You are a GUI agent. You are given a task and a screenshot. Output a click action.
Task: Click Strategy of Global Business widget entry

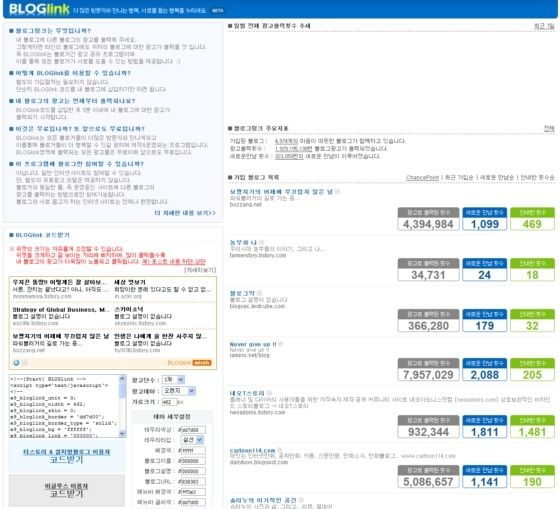pos(61,310)
